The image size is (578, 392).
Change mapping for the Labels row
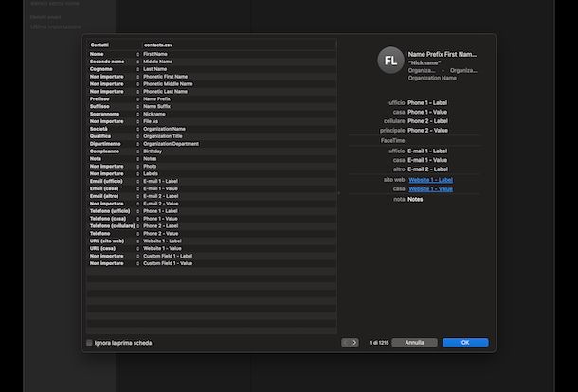click(114, 174)
